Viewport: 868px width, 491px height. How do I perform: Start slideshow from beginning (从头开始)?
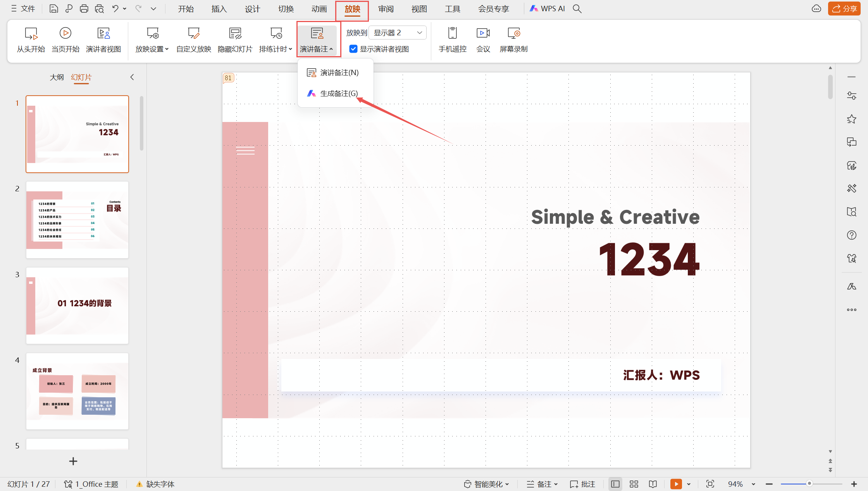coord(31,39)
